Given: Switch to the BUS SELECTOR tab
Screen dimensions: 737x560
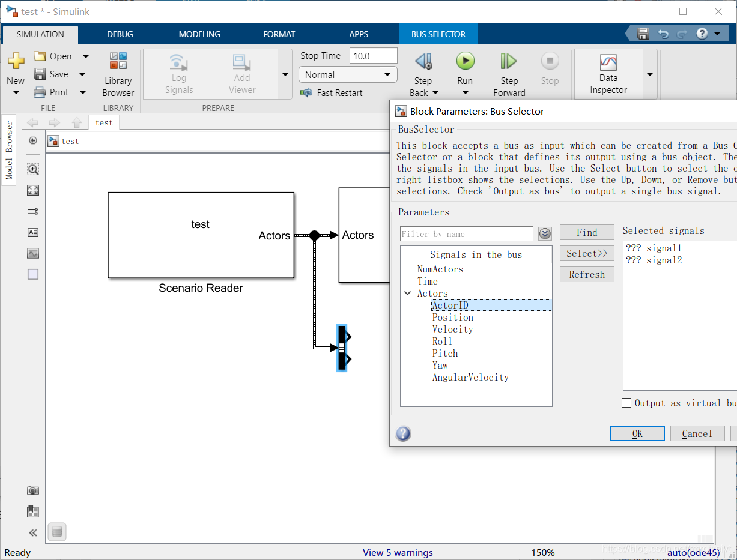Looking at the screenshot, I should coord(438,34).
